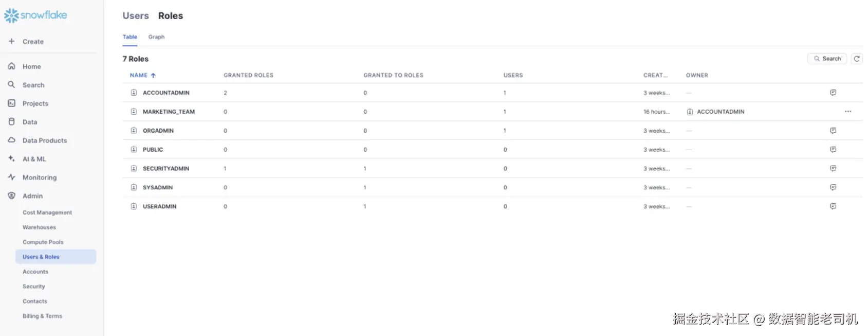Open the PUBLIC role name
Image resolution: width=868 pixels, height=336 pixels.
(153, 150)
